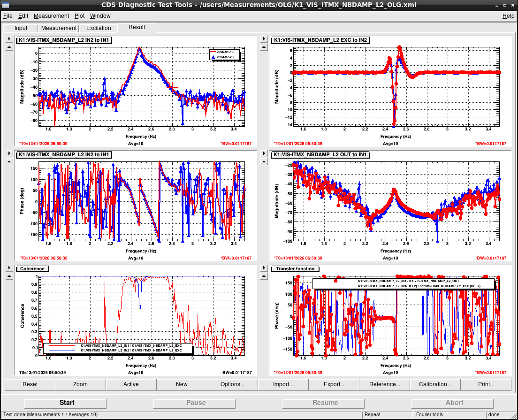The width and height of the screenshot is (518, 420).
Task: Open the Plot menu
Action: 80,16
